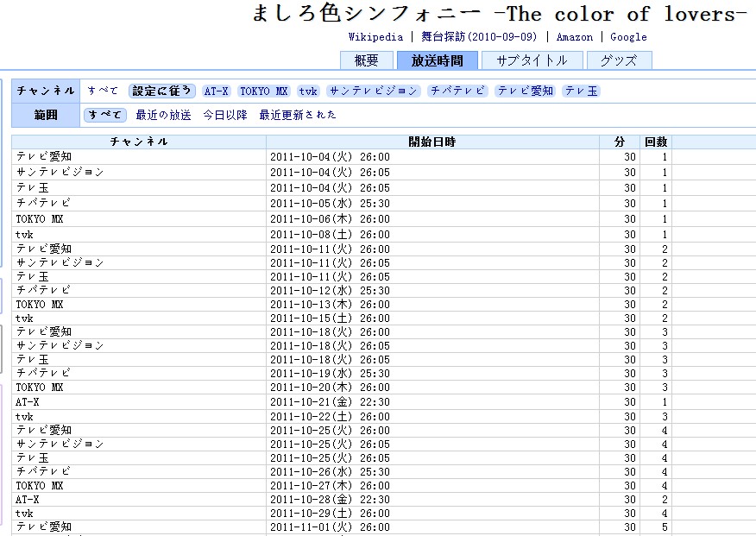The height and width of the screenshot is (536, 756).
Task: Open the サブタイトル tab
Action: pos(532,60)
